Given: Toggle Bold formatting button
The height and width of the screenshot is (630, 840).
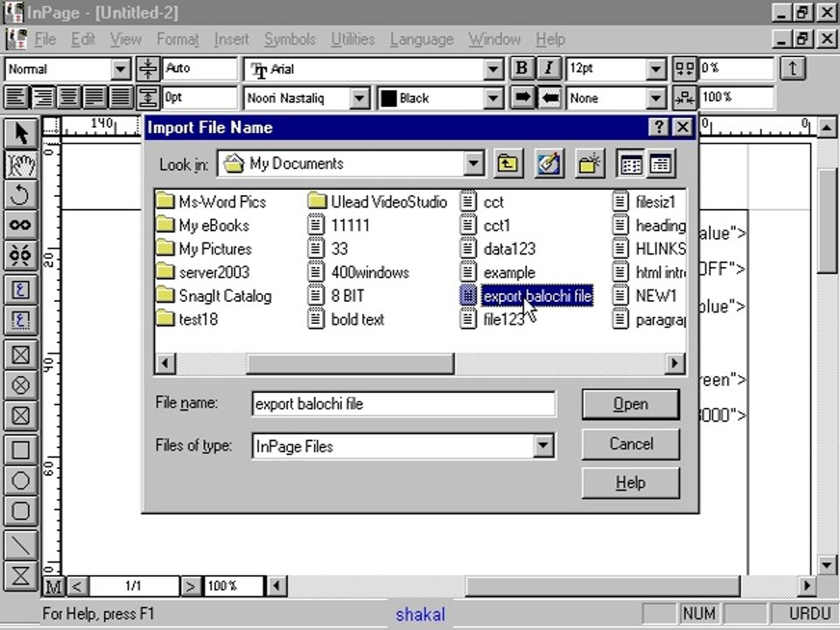Looking at the screenshot, I should pyautogui.click(x=521, y=68).
